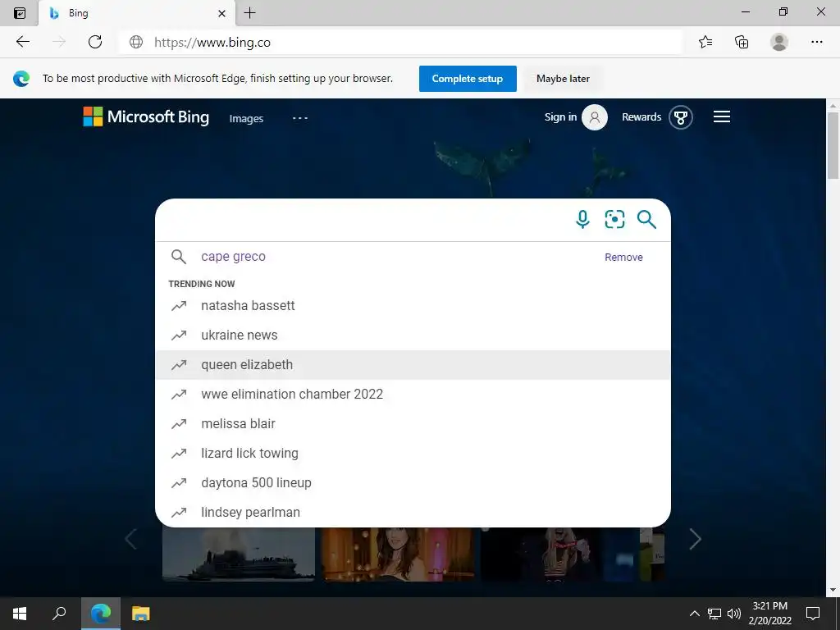Click Complete setup button
The height and width of the screenshot is (630, 840).
[468, 79]
